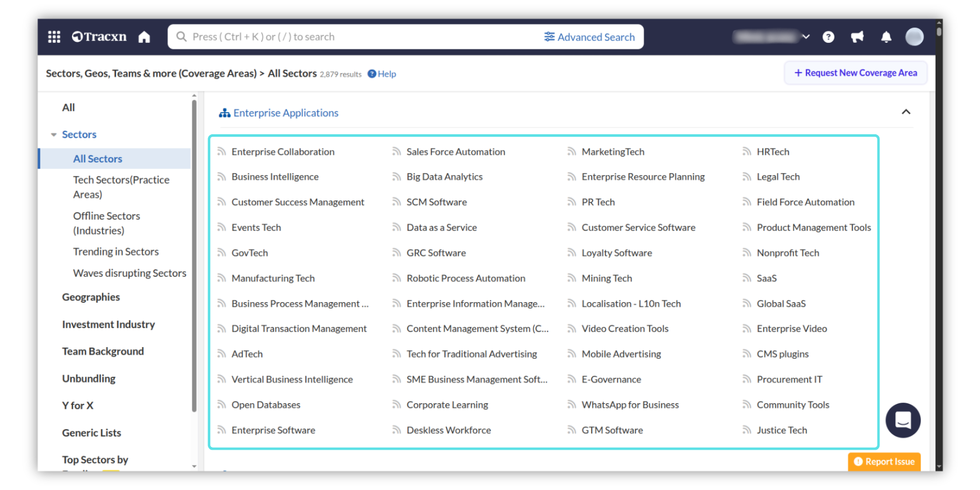Collapse the Sectors tree in sidebar

click(54, 135)
